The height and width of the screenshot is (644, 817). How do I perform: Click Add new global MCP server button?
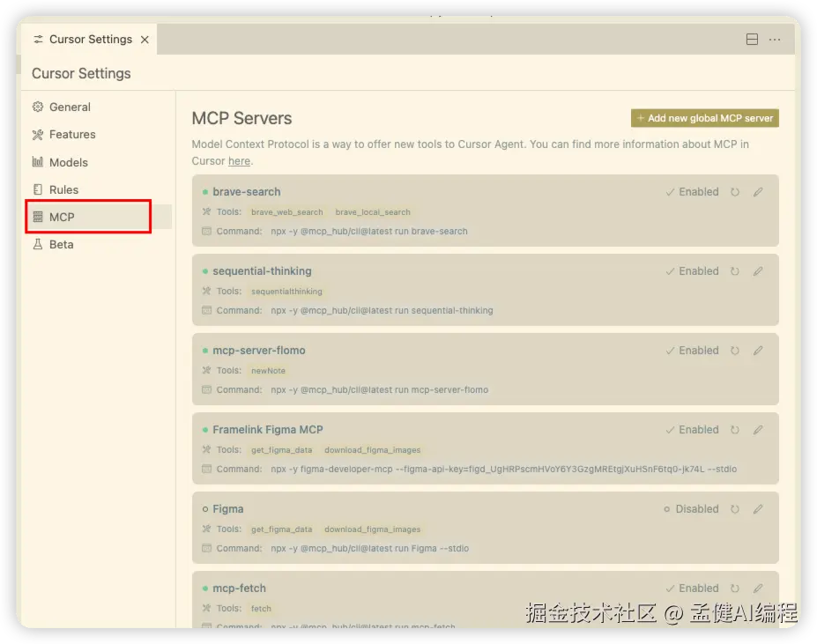(x=704, y=118)
